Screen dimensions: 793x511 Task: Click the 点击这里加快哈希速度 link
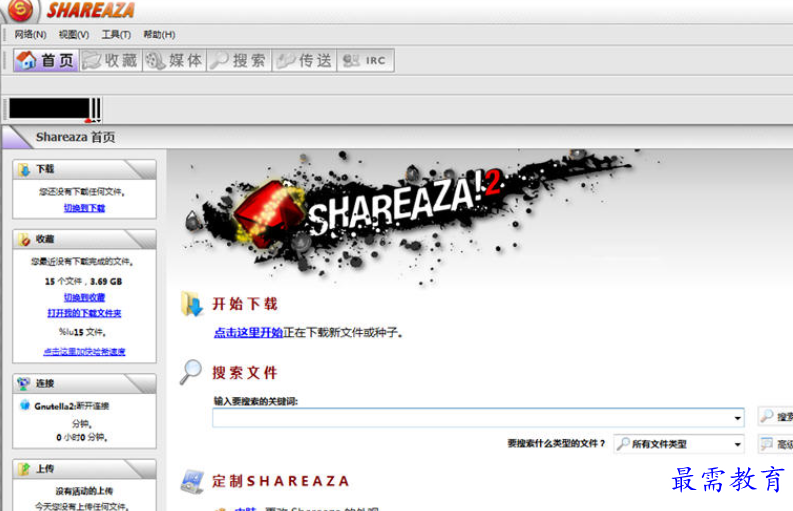(x=84, y=352)
